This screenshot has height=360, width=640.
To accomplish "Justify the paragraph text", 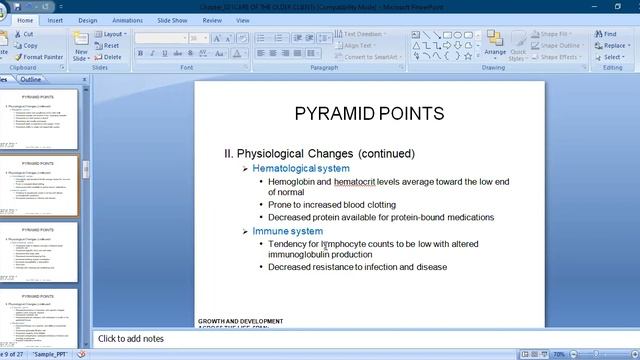I will (298, 53).
